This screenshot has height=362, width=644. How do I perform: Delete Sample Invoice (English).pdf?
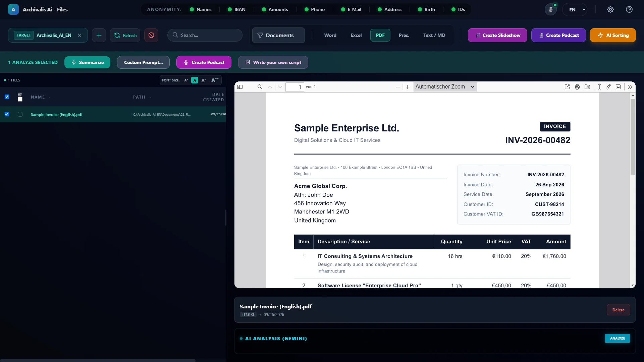click(x=618, y=310)
